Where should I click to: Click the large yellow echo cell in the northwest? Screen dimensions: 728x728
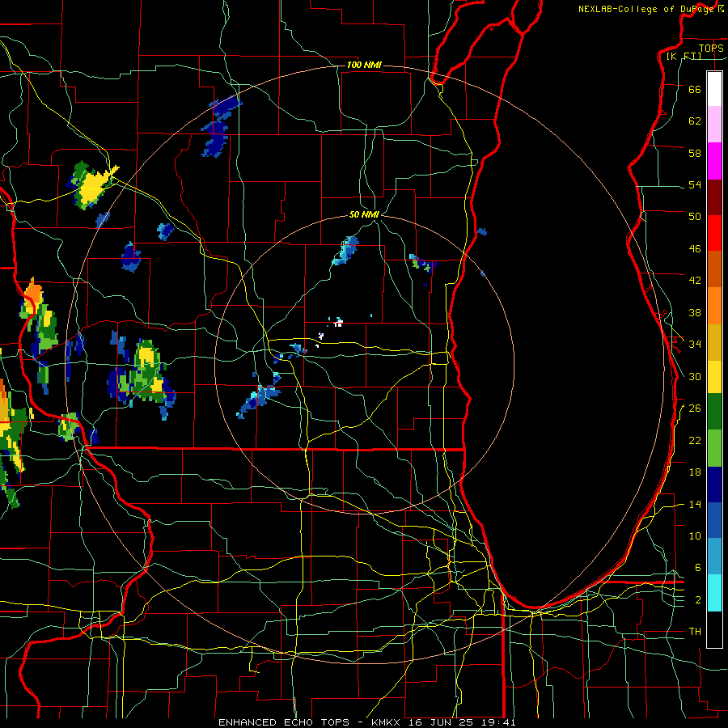(x=95, y=184)
